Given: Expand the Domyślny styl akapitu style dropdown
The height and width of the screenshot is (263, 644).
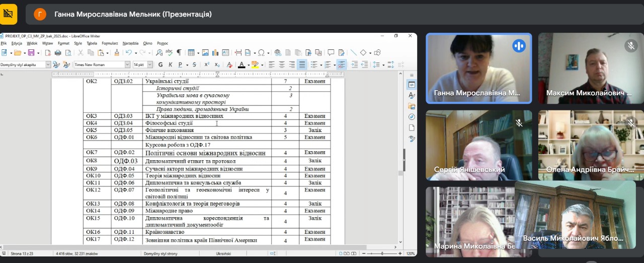Looking at the screenshot, I should click(48, 64).
